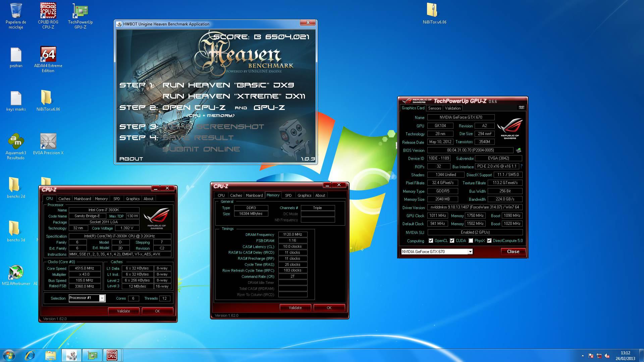The width and height of the screenshot is (644, 362).
Task: Open the Papelera de reciclaje desktop icon
Action: tap(16, 15)
